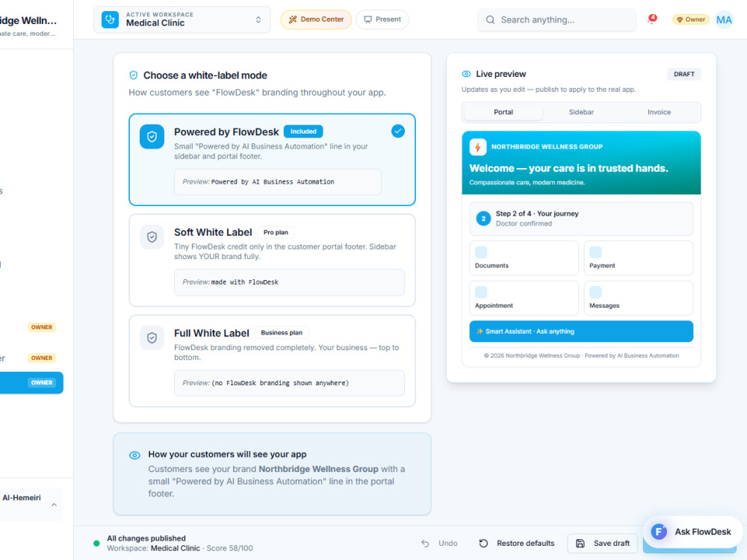Click the sparkle icon on Smart Assistant bar
This screenshot has height=560, width=747.
(x=480, y=332)
